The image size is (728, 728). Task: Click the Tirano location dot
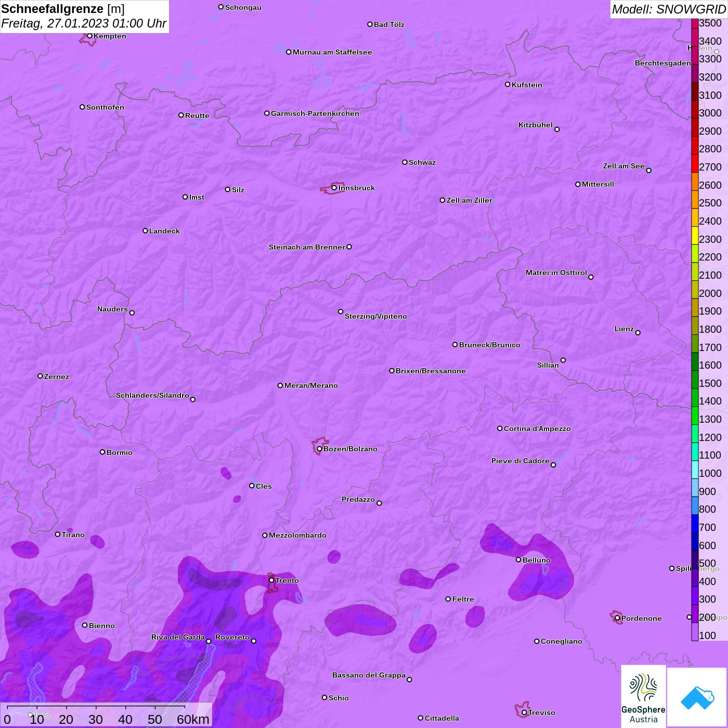click(x=58, y=534)
